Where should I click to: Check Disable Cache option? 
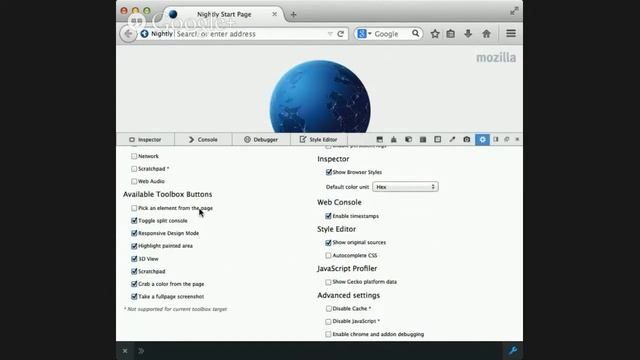(328, 309)
